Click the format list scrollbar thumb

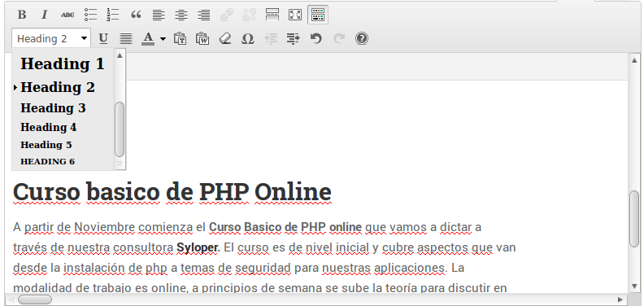tap(120, 129)
